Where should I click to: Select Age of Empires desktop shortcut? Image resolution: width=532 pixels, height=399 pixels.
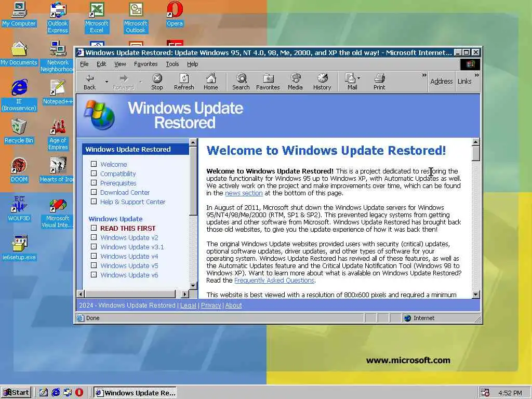click(58, 135)
